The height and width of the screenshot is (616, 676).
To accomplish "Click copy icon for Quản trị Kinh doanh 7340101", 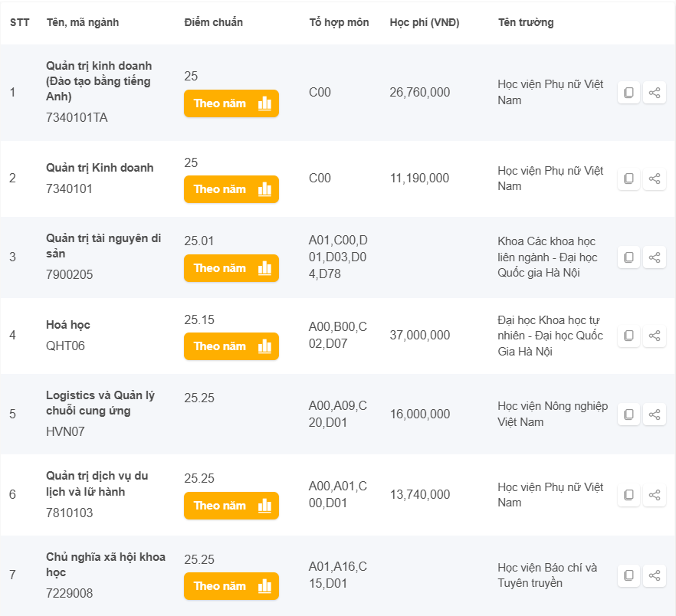I will click(628, 179).
